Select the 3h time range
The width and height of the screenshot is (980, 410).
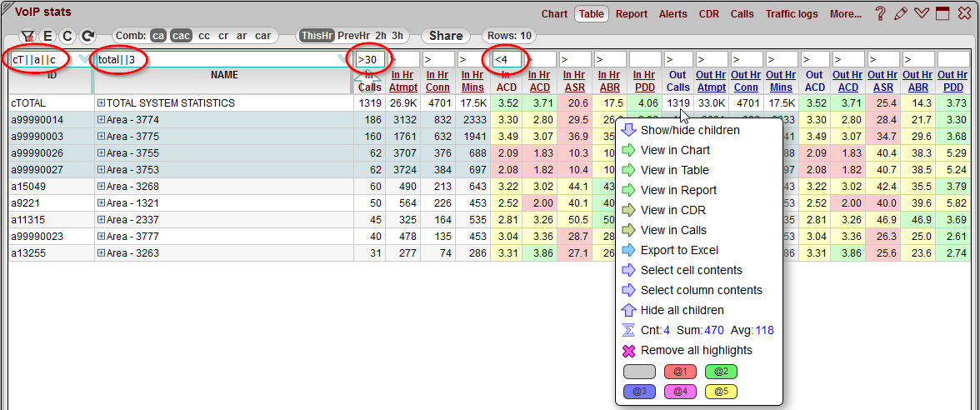click(x=397, y=37)
